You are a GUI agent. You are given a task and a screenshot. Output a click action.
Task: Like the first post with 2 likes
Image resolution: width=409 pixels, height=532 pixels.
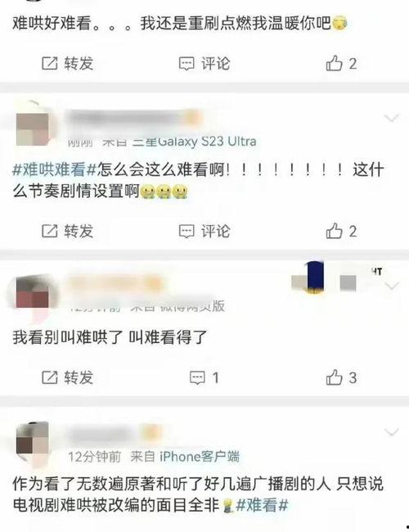tap(341, 64)
